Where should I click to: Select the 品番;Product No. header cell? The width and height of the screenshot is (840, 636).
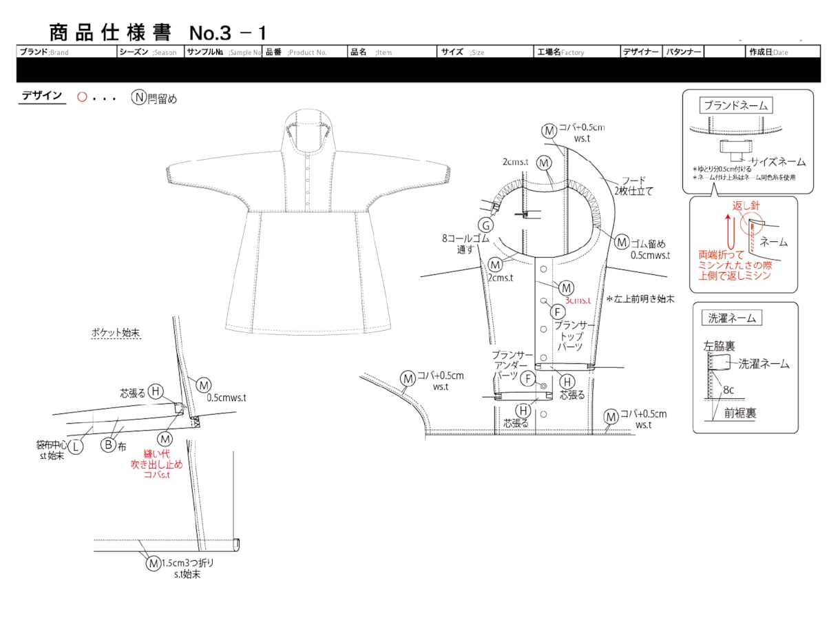click(x=306, y=52)
